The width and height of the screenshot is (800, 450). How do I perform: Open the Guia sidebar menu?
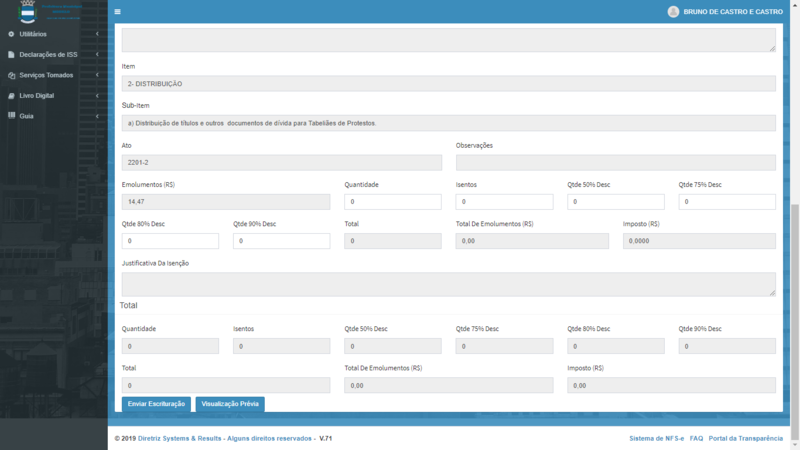(26, 116)
